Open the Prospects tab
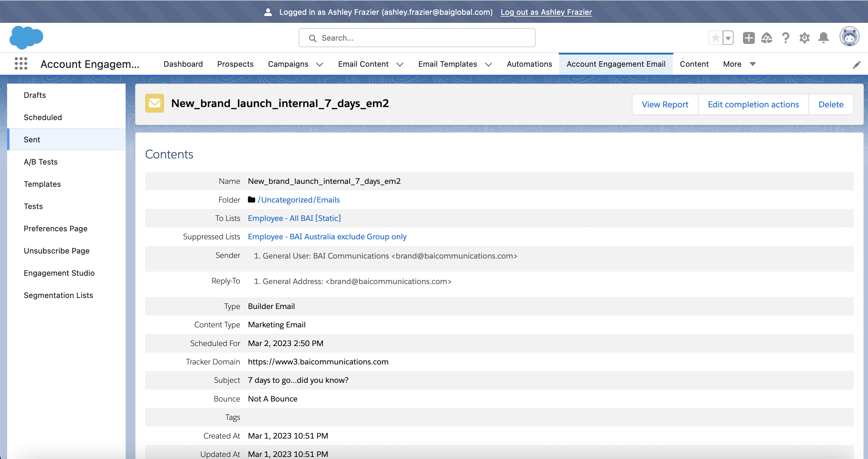868x459 pixels. point(235,64)
